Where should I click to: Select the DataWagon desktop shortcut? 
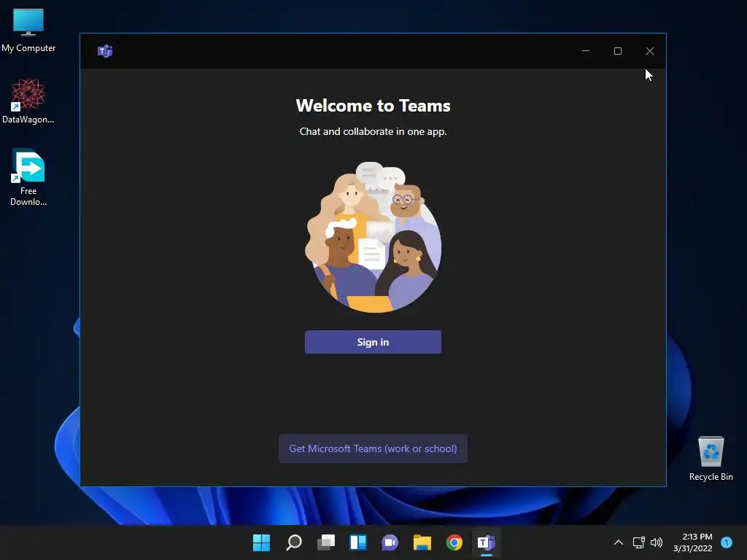28,101
